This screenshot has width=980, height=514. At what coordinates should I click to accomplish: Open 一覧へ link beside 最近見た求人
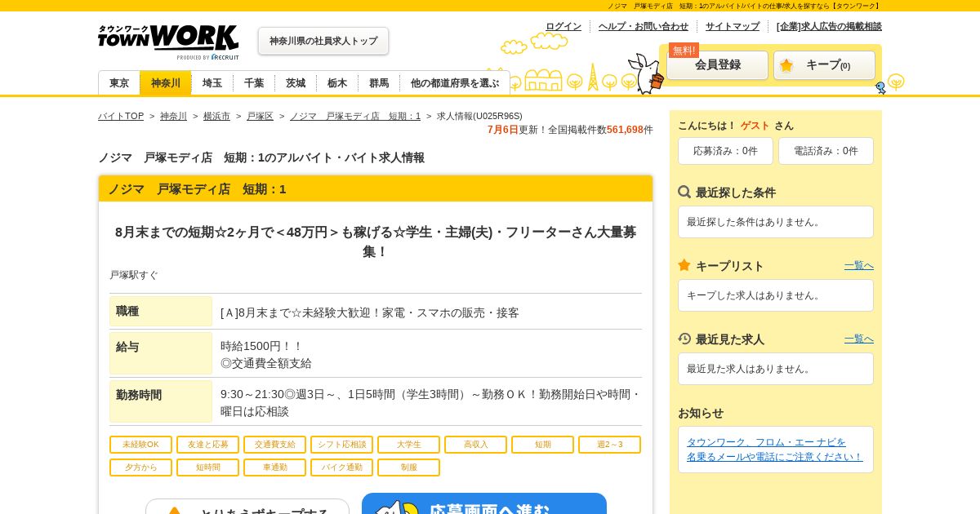coord(859,339)
